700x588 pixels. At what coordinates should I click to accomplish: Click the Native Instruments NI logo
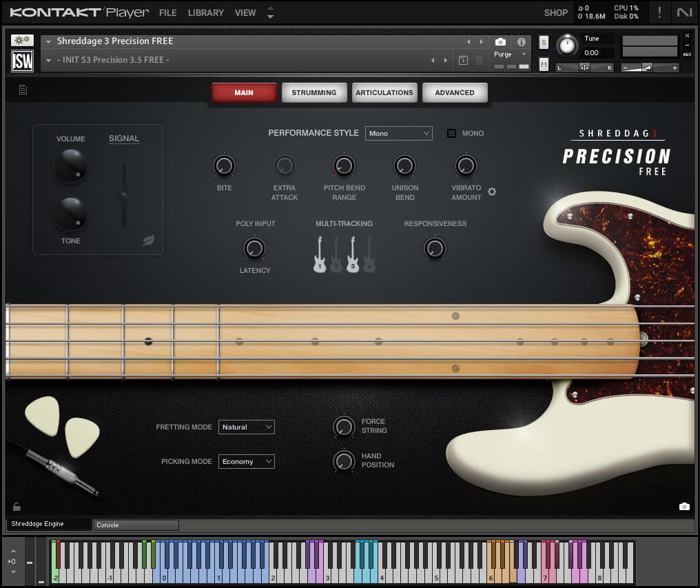click(684, 12)
